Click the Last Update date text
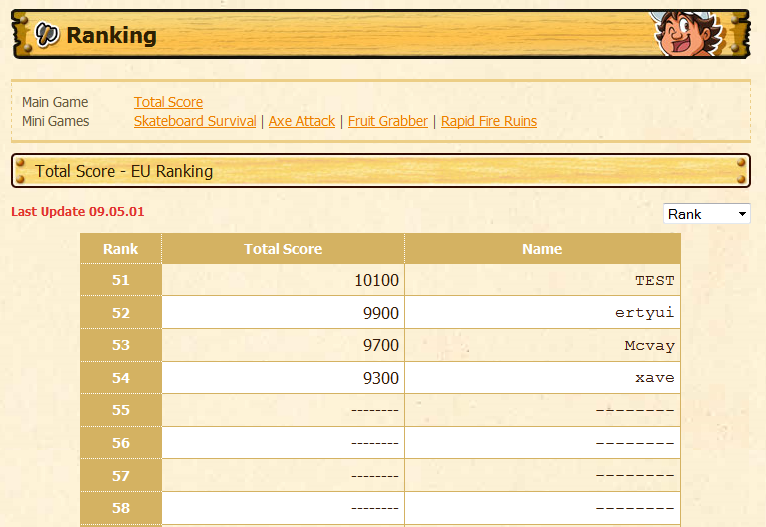The height and width of the screenshot is (527, 766). (78, 212)
